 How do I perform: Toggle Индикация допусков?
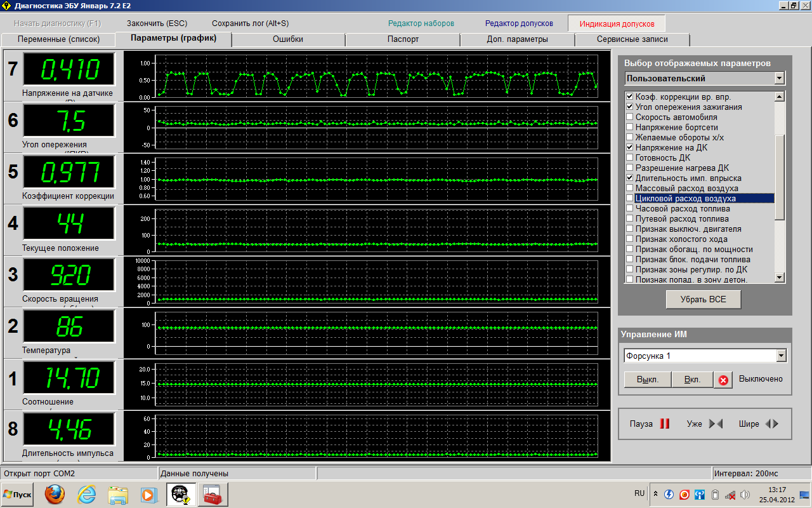coord(617,23)
